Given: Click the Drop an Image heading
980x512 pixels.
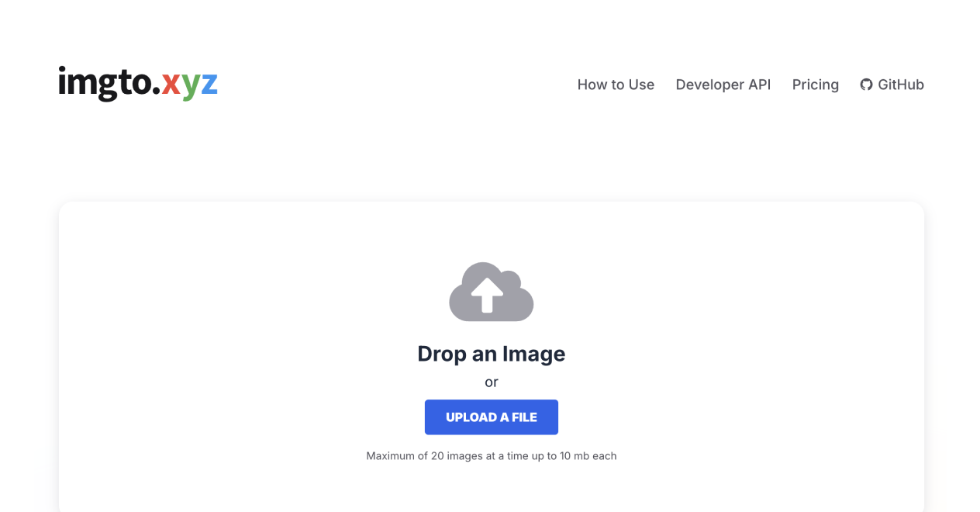Looking at the screenshot, I should click(x=492, y=354).
